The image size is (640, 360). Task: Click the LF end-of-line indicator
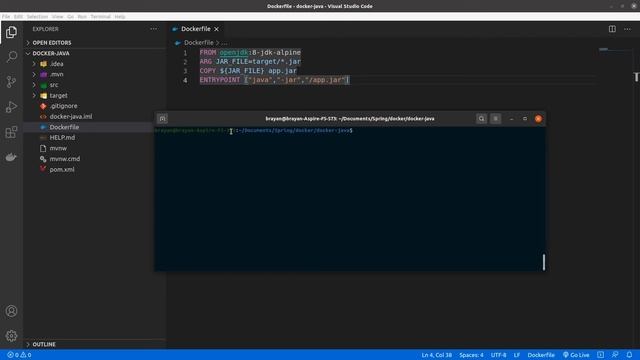click(517, 355)
